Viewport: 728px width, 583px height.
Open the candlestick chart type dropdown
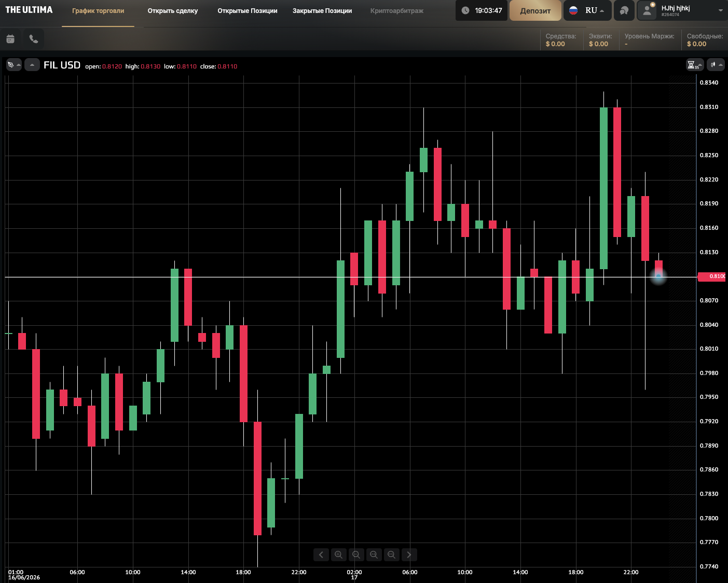(716, 65)
